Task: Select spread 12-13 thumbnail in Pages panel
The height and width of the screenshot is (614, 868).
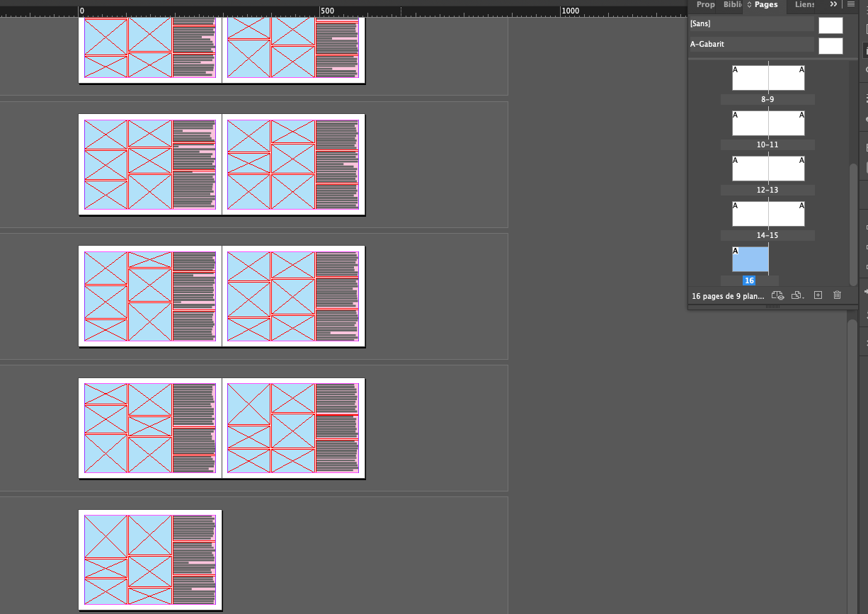Action: pyautogui.click(x=768, y=169)
